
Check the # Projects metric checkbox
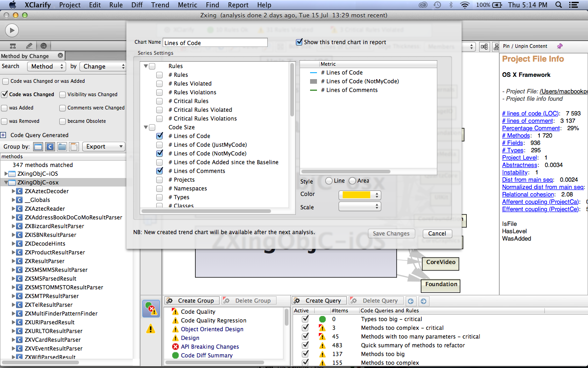click(x=159, y=180)
